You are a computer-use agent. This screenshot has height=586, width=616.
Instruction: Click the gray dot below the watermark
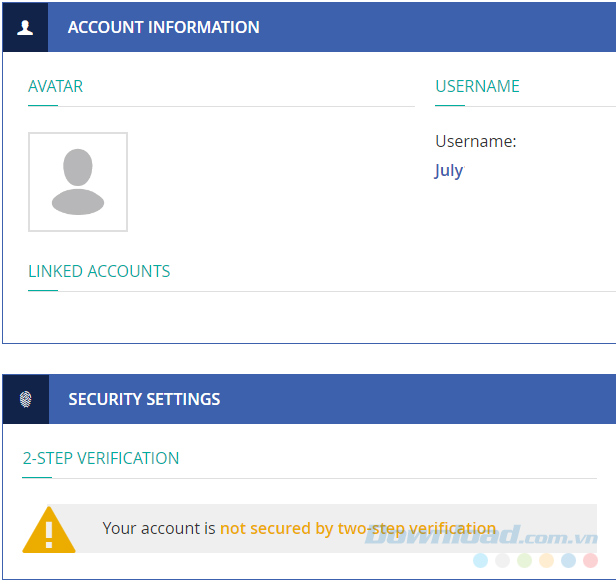(503, 561)
